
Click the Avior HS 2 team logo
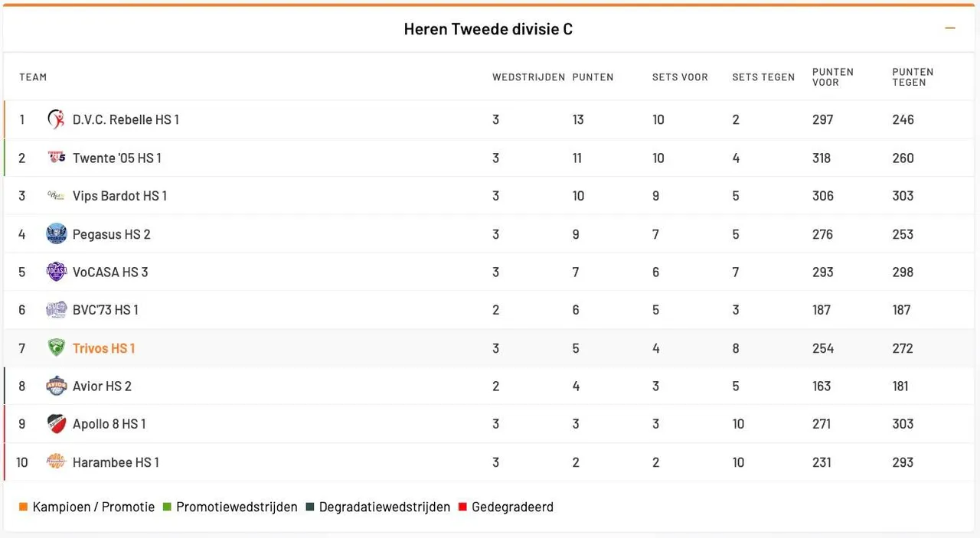[56, 386]
